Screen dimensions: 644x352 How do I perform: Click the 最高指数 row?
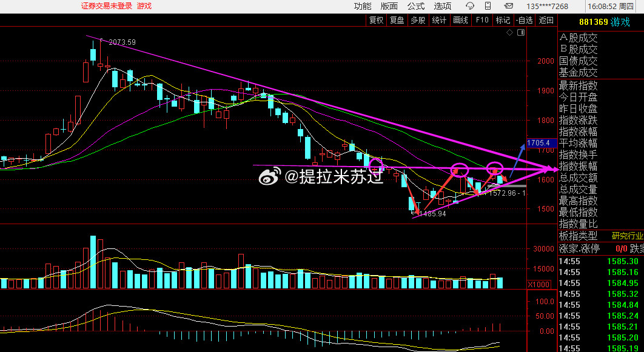pos(579,201)
